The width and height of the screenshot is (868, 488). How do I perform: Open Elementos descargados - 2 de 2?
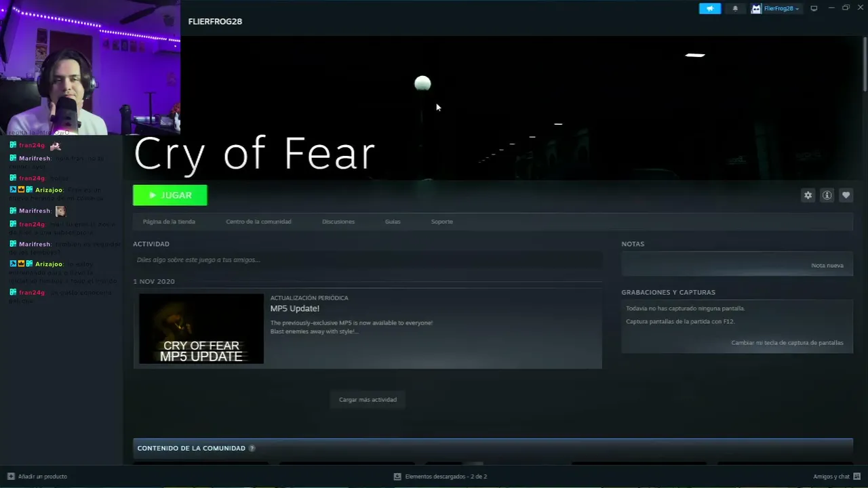(x=446, y=476)
